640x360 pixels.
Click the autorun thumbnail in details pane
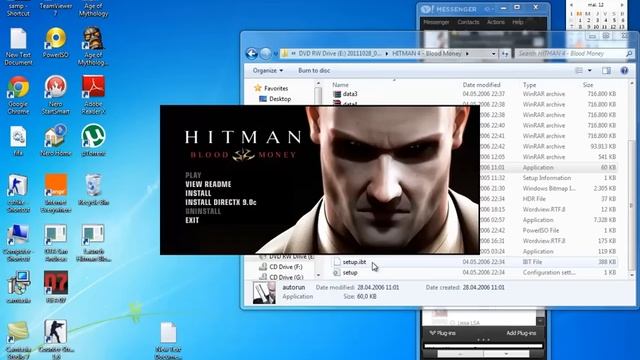click(264, 292)
